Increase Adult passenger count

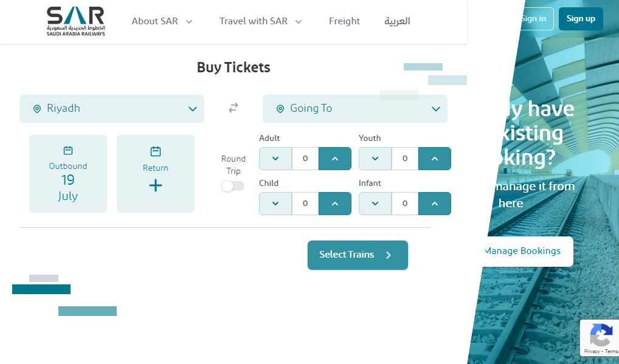pos(335,159)
